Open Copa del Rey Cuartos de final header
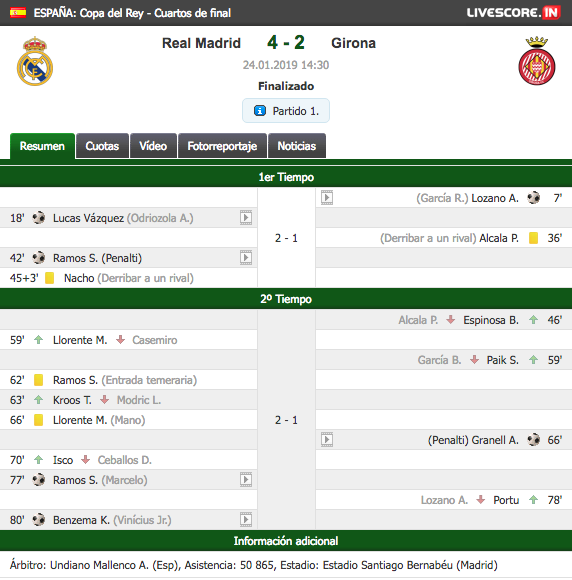 (x=132, y=13)
